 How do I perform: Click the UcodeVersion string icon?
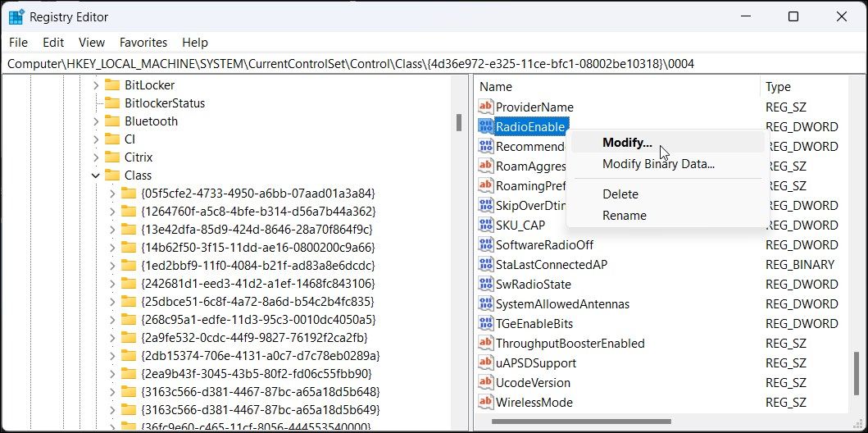485,382
